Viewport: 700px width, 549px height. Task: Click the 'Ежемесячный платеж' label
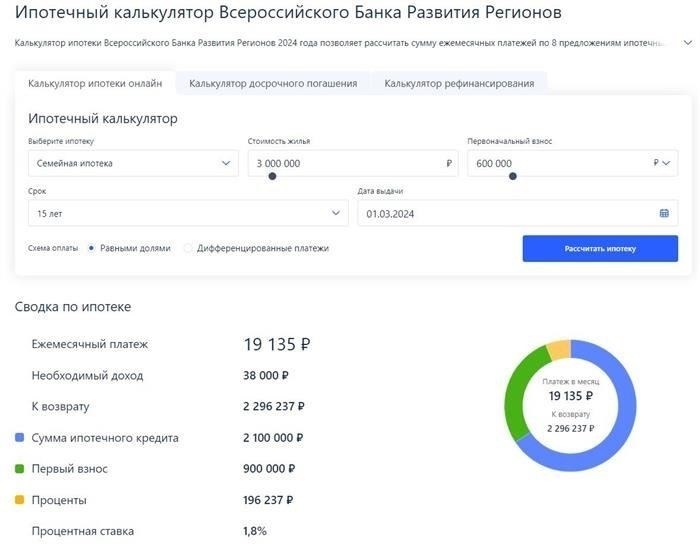coord(90,344)
